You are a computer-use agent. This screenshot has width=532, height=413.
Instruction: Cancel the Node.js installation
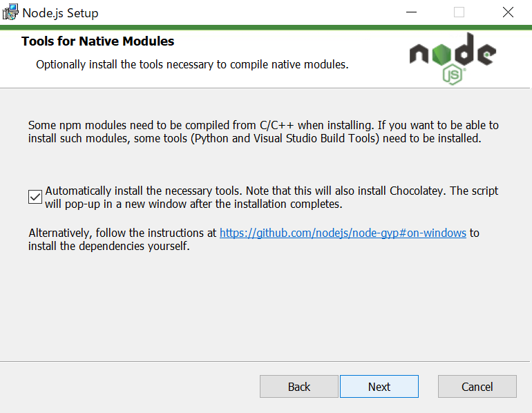477,387
